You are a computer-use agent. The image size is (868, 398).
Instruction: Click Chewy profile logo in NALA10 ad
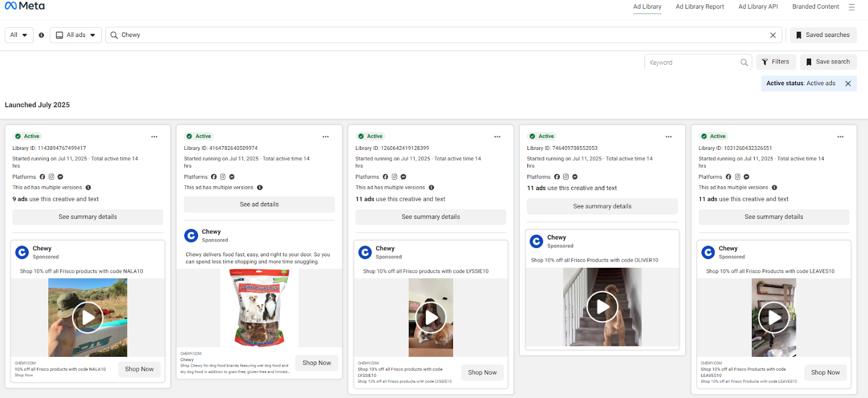[22, 252]
